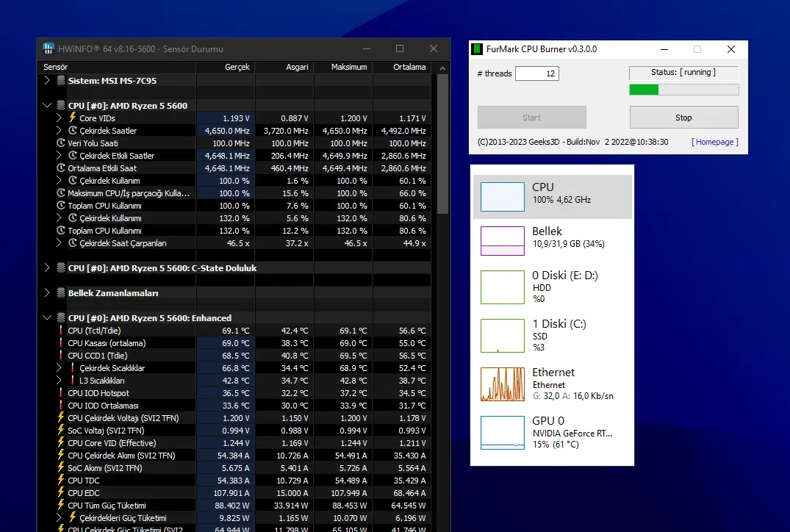Select the CPU performance entry

point(552,196)
